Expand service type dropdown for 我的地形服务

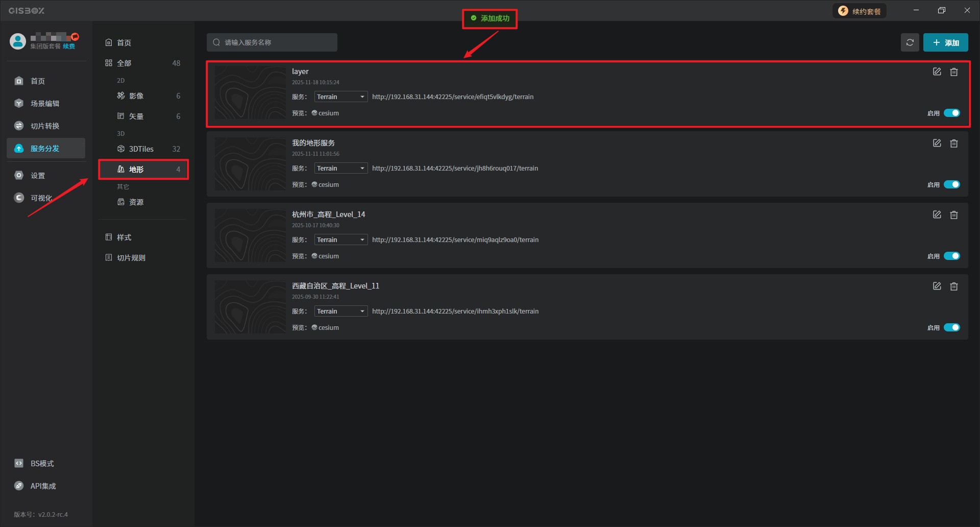(x=340, y=169)
